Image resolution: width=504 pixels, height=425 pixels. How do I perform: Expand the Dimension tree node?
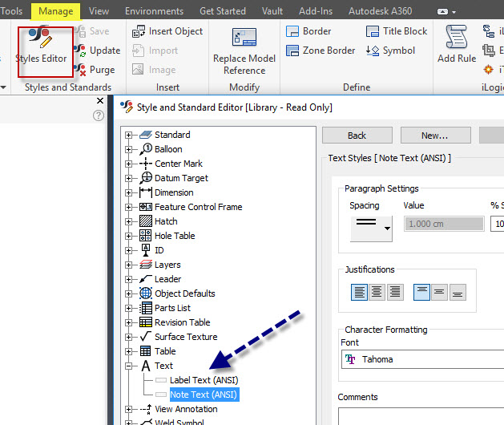coord(128,192)
